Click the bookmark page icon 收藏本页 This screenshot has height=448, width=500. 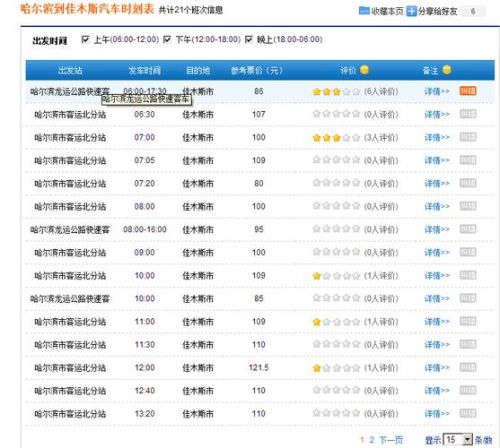pyautogui.click(x=364, y=11)
